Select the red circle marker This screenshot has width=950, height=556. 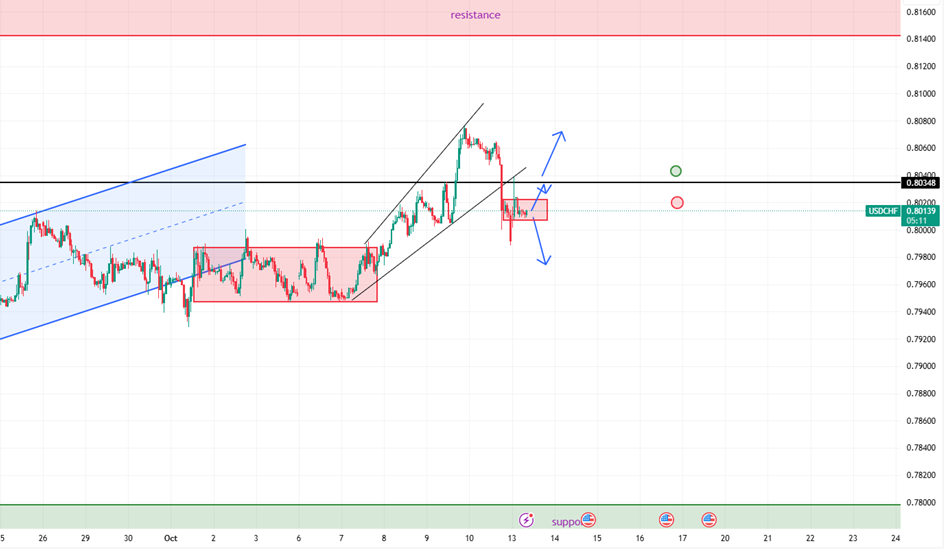coord(677,203)
